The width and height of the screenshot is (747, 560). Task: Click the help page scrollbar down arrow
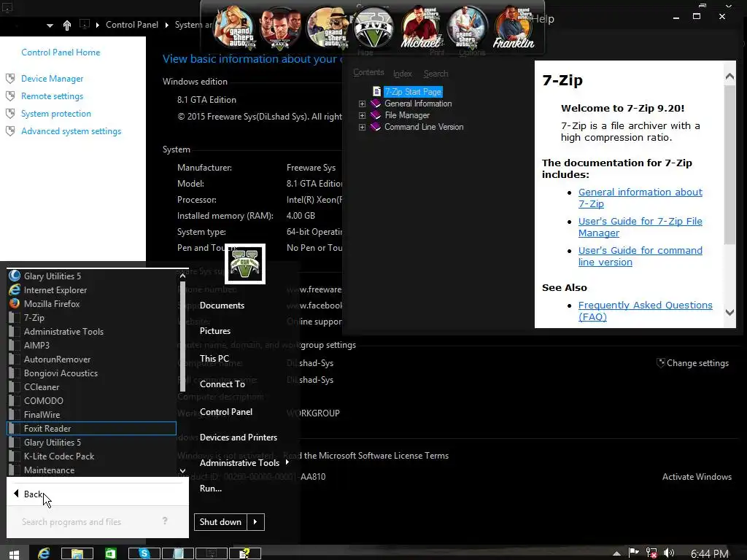729,312
